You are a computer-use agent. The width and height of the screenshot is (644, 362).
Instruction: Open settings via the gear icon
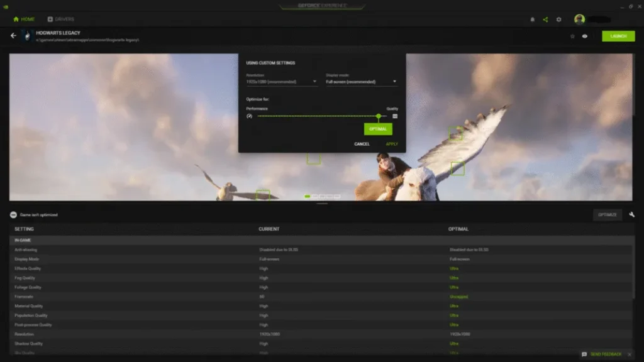point(558,19)
